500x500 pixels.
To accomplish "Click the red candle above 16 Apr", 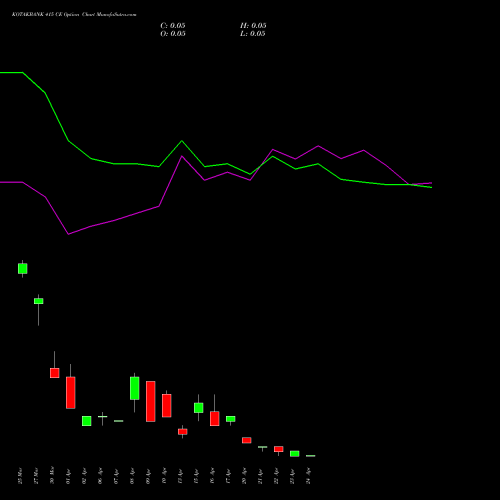I will (x=215, y=419).
